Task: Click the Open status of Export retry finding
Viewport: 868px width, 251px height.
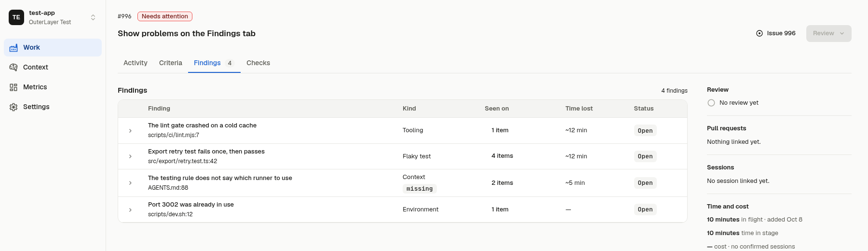Action: (645, 156)
